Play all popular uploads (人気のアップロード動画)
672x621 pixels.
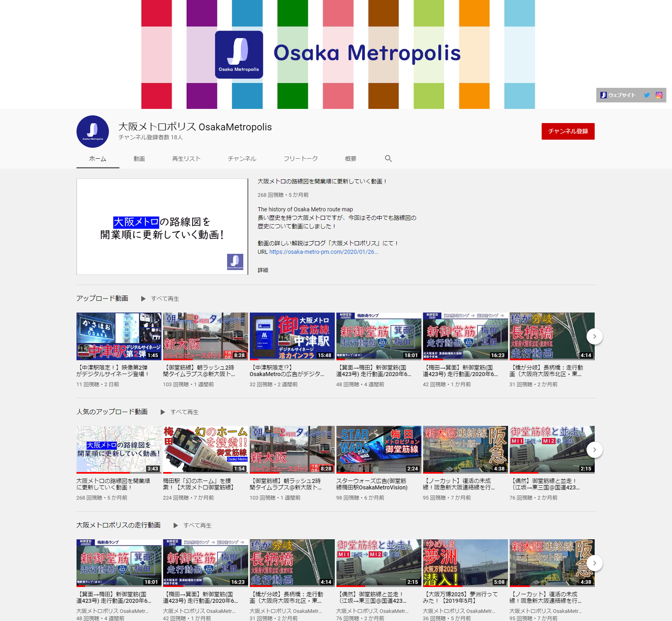click(180, 412)
